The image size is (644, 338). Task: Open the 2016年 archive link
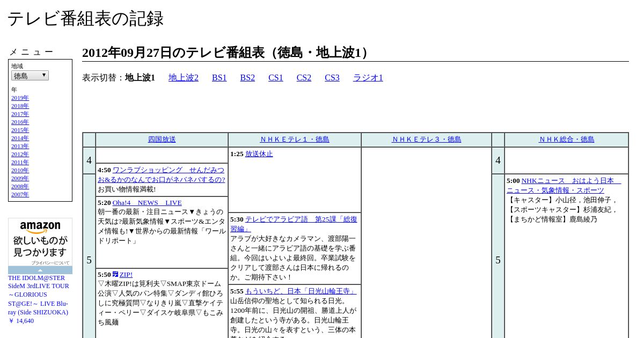coord(20,122)
